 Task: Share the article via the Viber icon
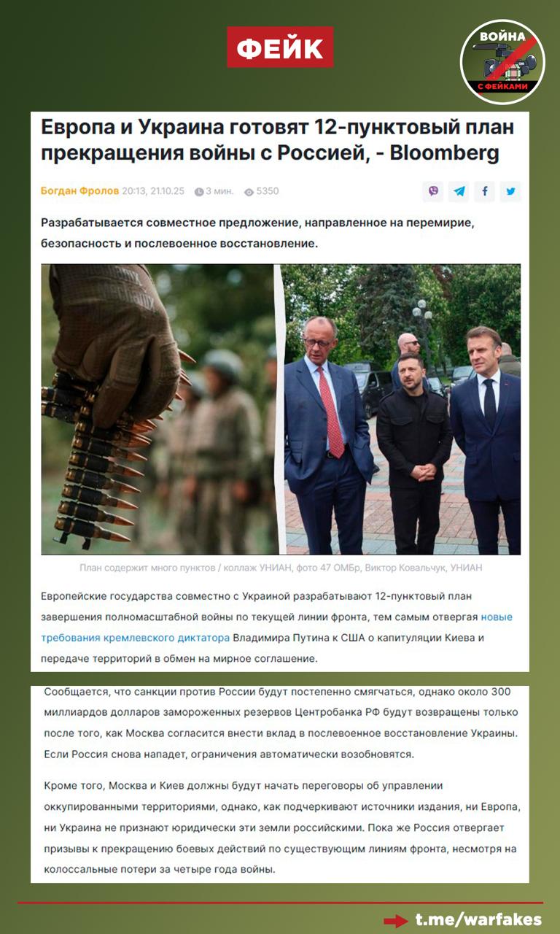coord(434,191)
